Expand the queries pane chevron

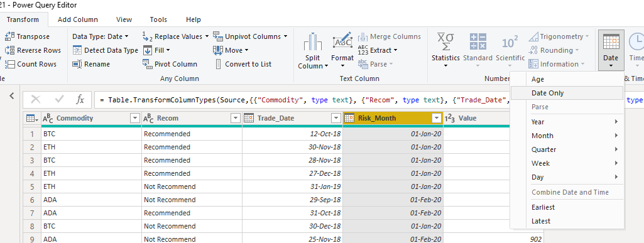[12, 95]
